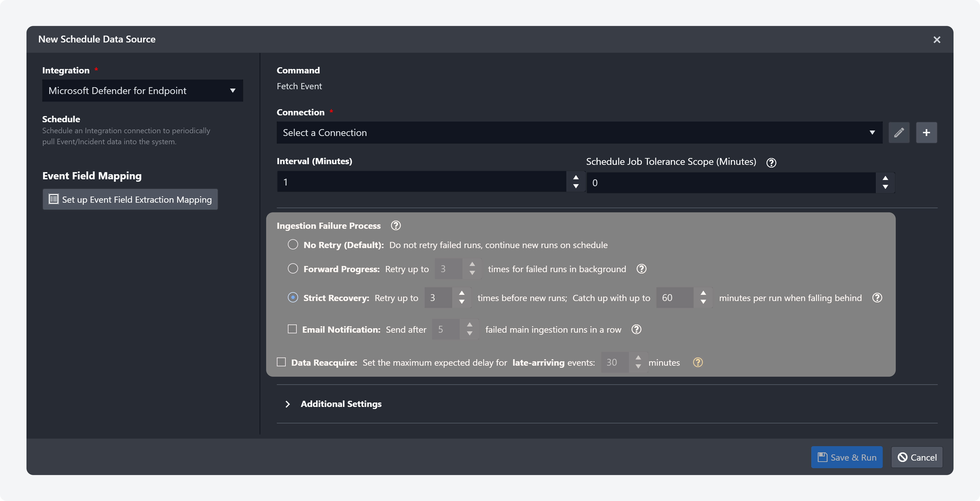The width and height of the screenshot is (980, 501).
Task: Select the No Retry (Default) radio button
Action: pyautogui.click(x=293, y=245)
